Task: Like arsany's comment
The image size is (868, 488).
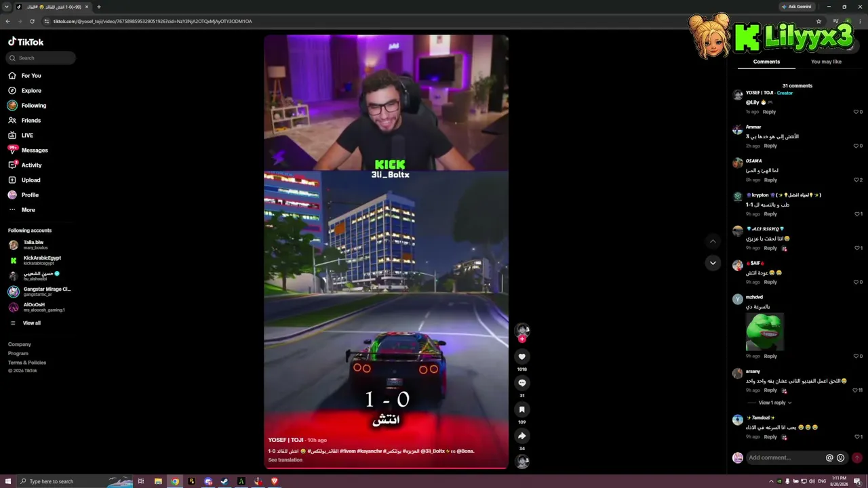Action: point(856,390)
